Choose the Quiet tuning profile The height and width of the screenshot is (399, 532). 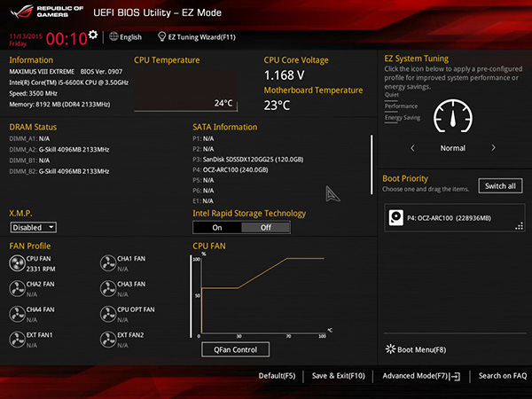[392, 95]
